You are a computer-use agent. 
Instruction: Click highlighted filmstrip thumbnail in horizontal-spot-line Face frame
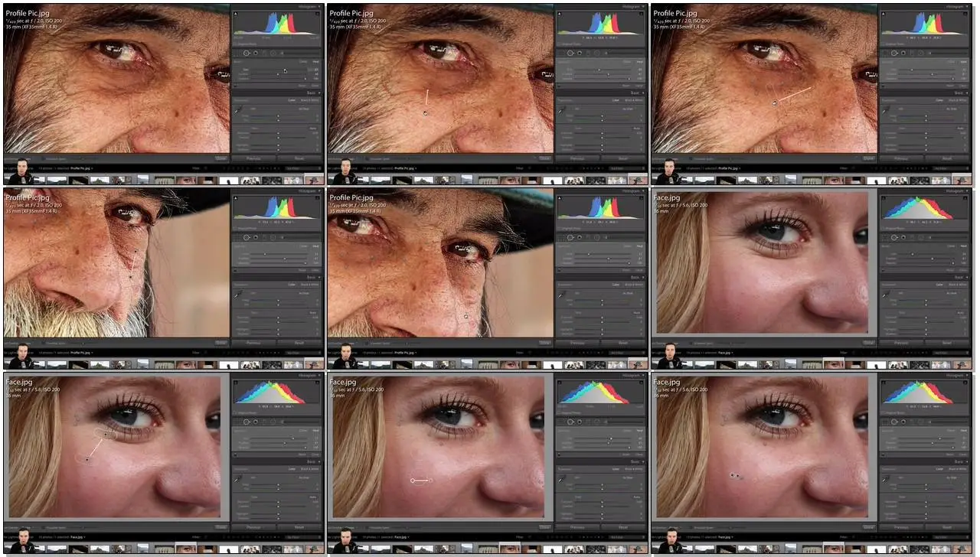(x=510, y=549)
